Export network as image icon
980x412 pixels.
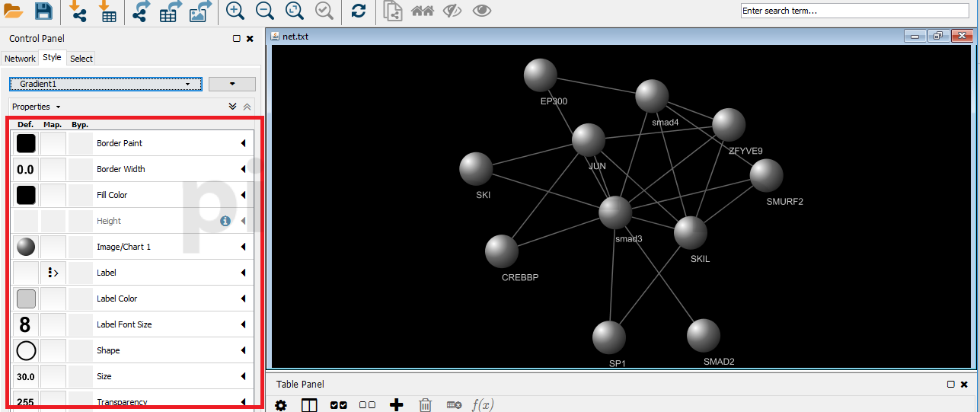point(201,11)
